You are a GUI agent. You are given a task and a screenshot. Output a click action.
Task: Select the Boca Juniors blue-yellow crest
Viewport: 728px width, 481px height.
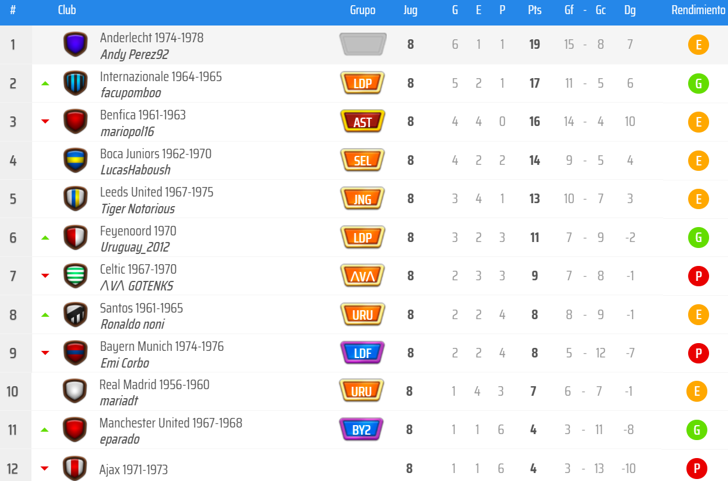point(75,160)
